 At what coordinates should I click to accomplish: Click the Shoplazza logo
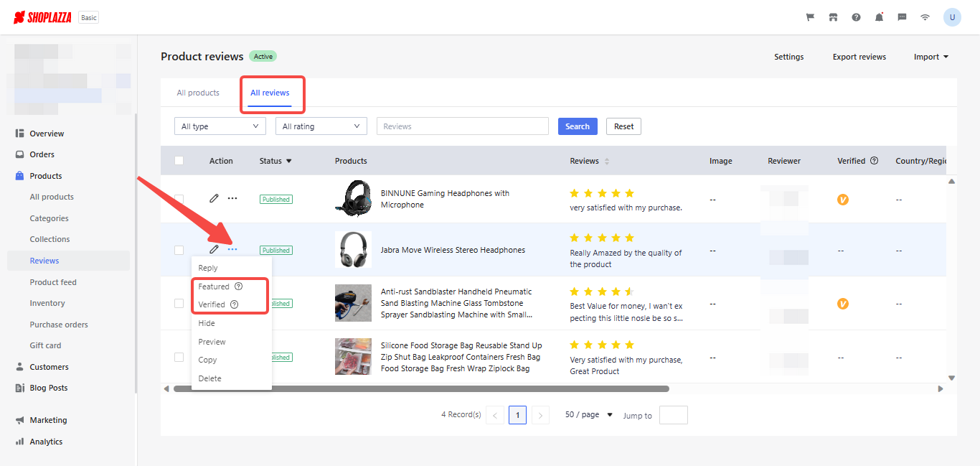click(x=43, y=17)
